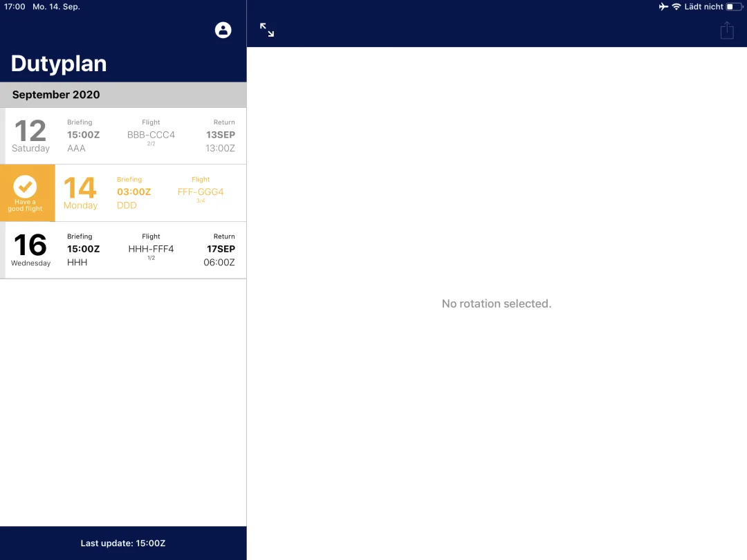The height and width of the screenshot is (560, 747).
Task: Click the status bar date Mo. 14. Sep.
Action: pyautogui.click(x=56, y=7)
